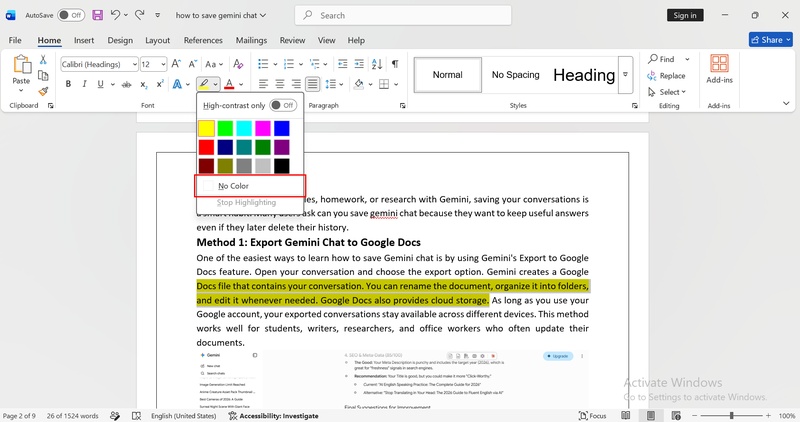The width and height of the screenshot is (800, 422).
Task: Click the Sign in button
Action: pos(685,15)
